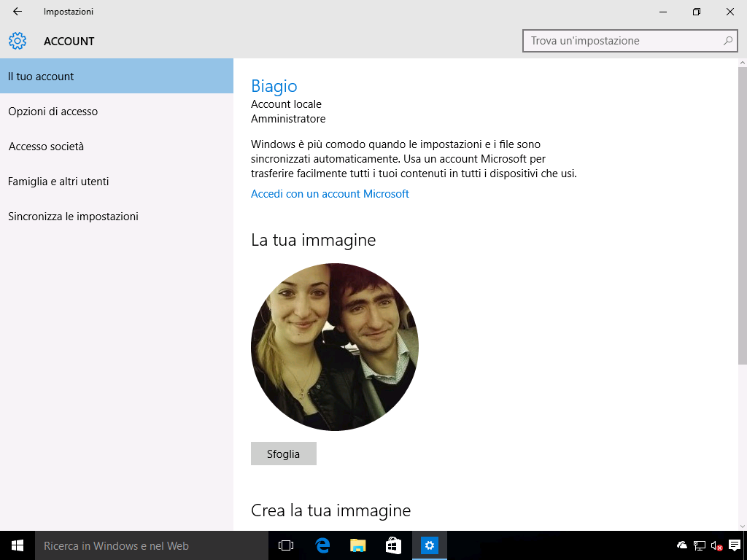747x560 pixels.
Task: Click the Account locale label
Action: (x=286, y=104)
